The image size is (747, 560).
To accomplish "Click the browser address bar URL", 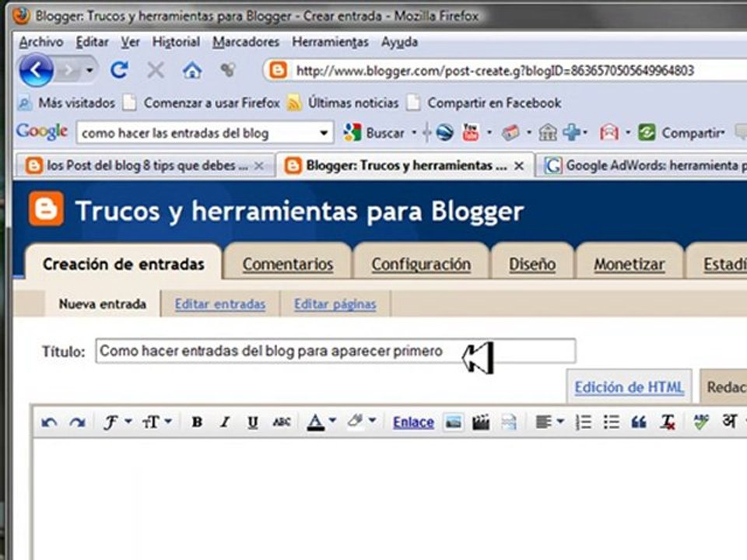I will pos(495,71).
